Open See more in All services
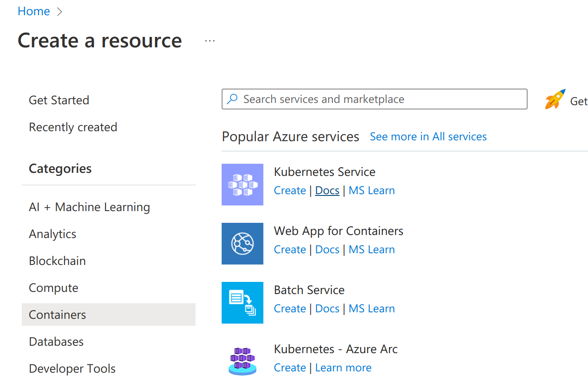This screenshot has width=588, height=387. 428,137
